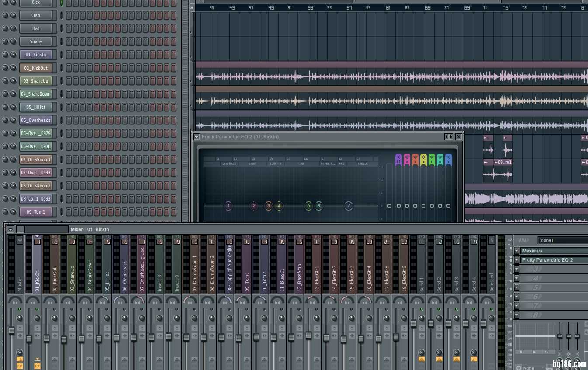Viewport: 588px width, 370px height.
Task: Click the FX button on 01_KickIn mixer track
Action: tap(37, 366)
